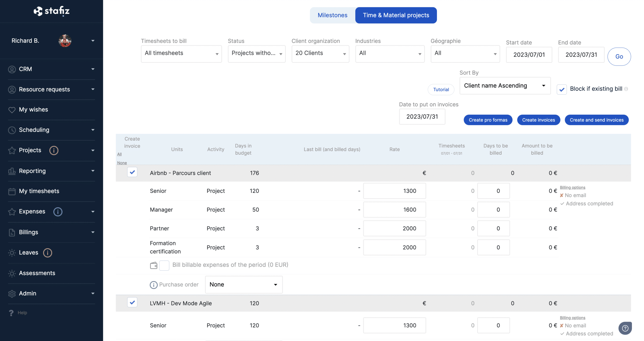Switch to the Milestones tab
The width and height of the screenshot is (644, 341).
coord(332,15)
